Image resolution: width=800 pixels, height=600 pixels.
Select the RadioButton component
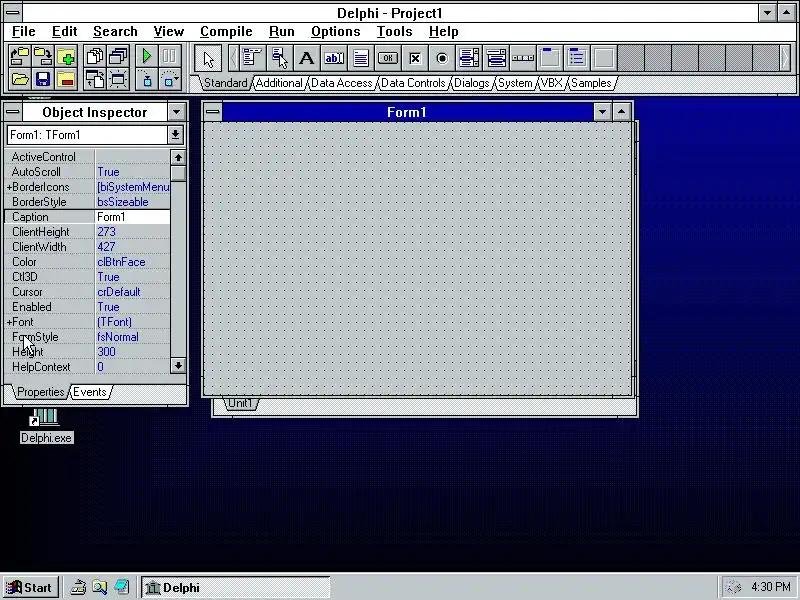point(442,58)
